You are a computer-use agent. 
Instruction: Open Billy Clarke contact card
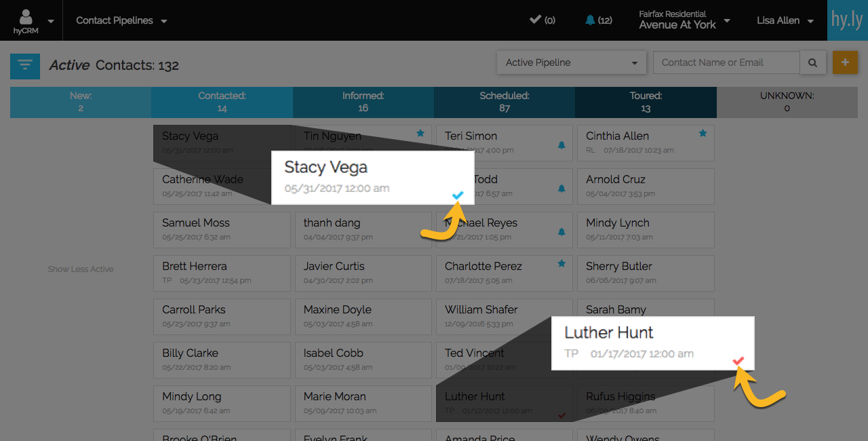[222, 360]
